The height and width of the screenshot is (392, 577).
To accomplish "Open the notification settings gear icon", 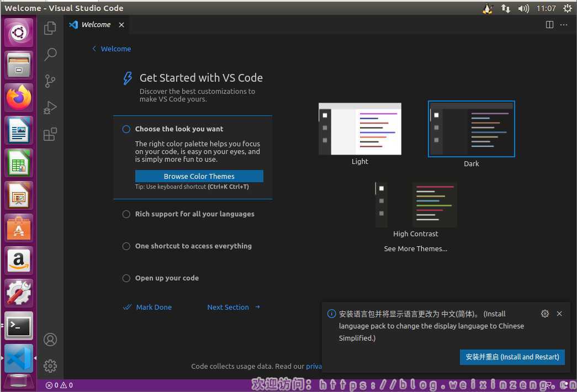I will click(x=545, y=314).
